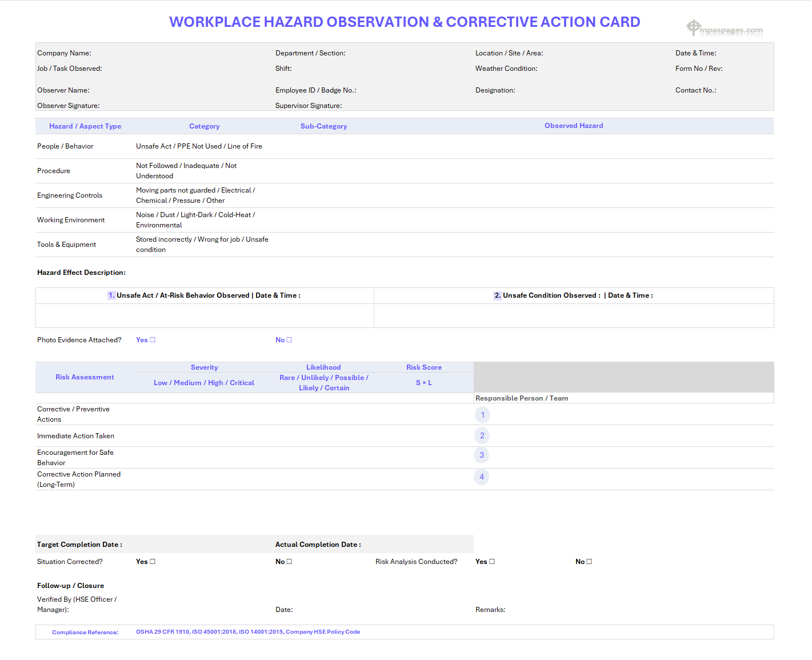This screenshot has width=812, height=660.
Task: Select numbered marker 3 for Safe Behavior Encouragement
Action: tap(481, 455)
